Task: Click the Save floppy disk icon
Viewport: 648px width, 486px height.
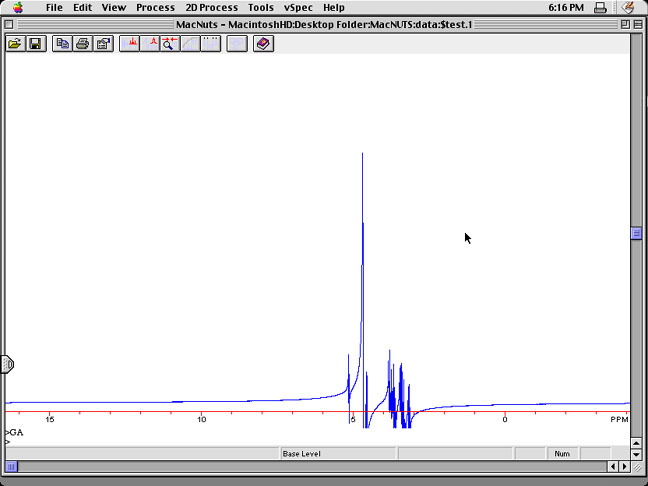Action: click(x=35, y=44)
